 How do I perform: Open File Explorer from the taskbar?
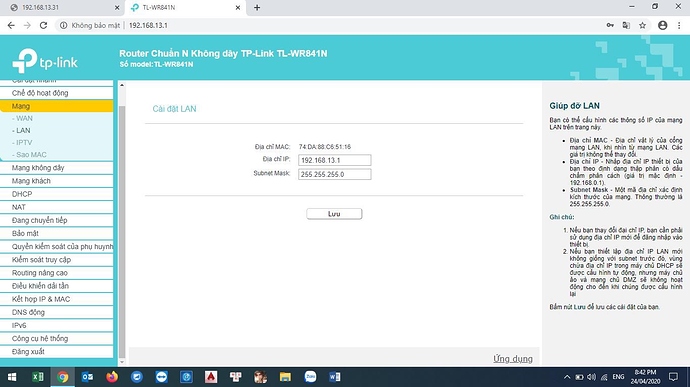point(285,377)
